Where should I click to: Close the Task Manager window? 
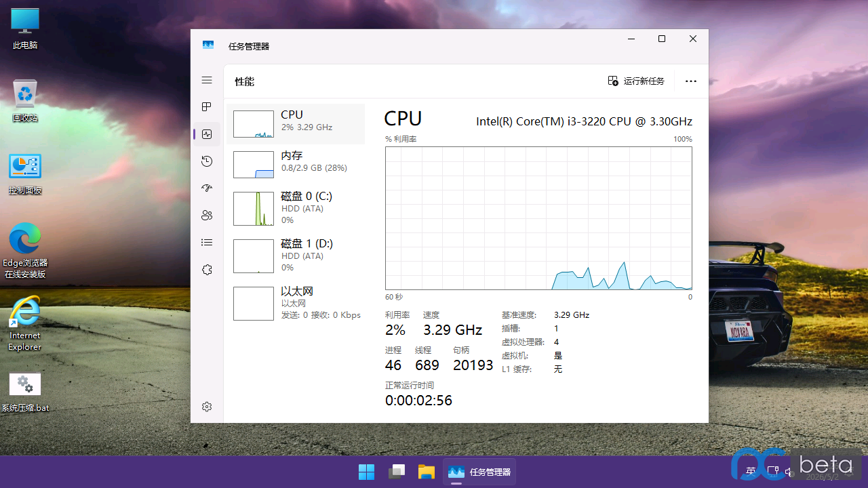coord(693,39)
